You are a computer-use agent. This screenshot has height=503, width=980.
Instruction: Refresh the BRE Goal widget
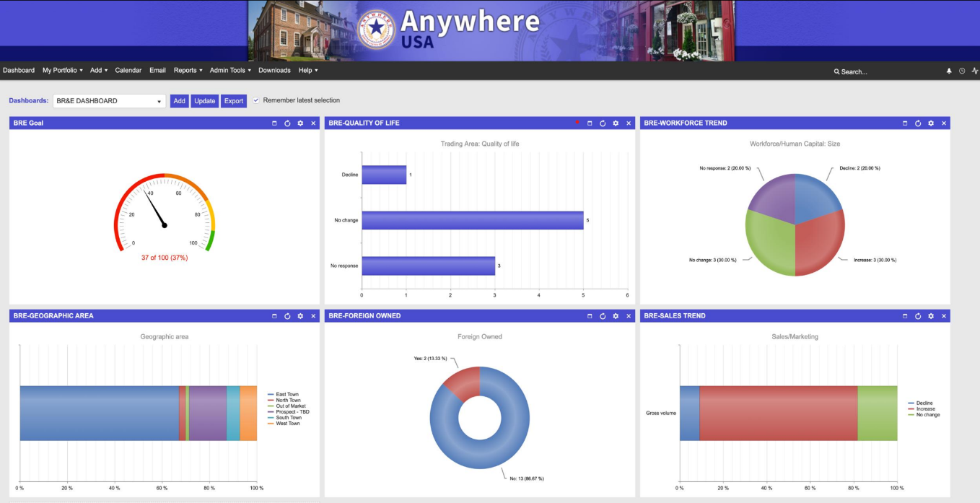(286, 123)
